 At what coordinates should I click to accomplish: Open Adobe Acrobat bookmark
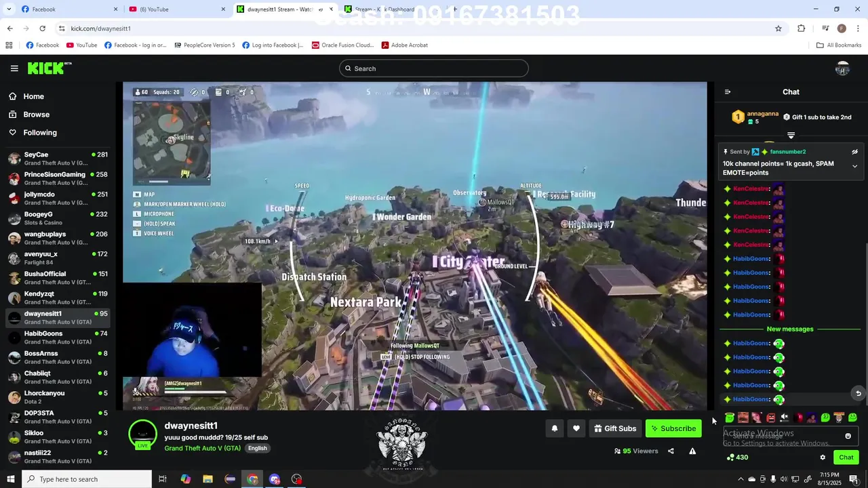tap(404, 45)
